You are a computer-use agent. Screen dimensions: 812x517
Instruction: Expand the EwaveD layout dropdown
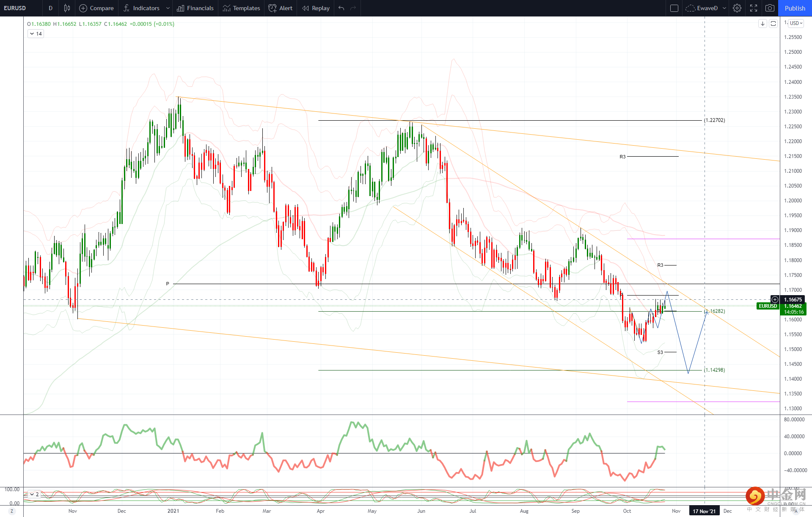click(x=724, y=8)
